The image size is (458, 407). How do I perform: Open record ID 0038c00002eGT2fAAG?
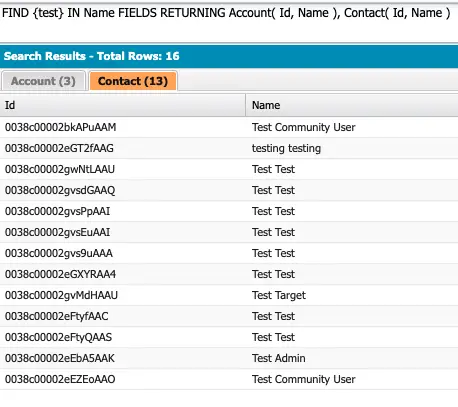[59, 148]
